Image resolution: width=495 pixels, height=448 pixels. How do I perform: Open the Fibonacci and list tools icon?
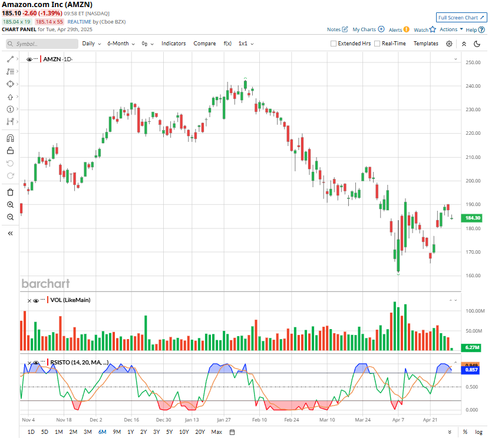click(x=10, y=72)
